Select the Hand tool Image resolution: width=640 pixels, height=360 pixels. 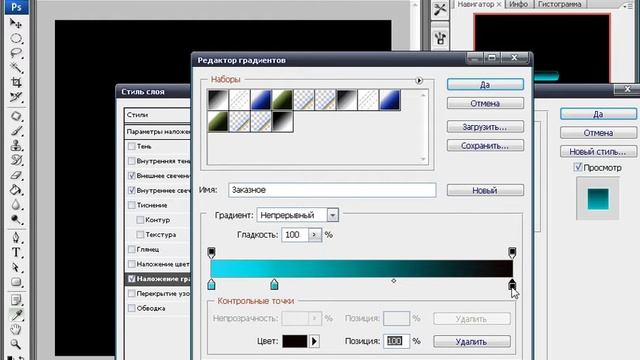[x=16, y=329]
